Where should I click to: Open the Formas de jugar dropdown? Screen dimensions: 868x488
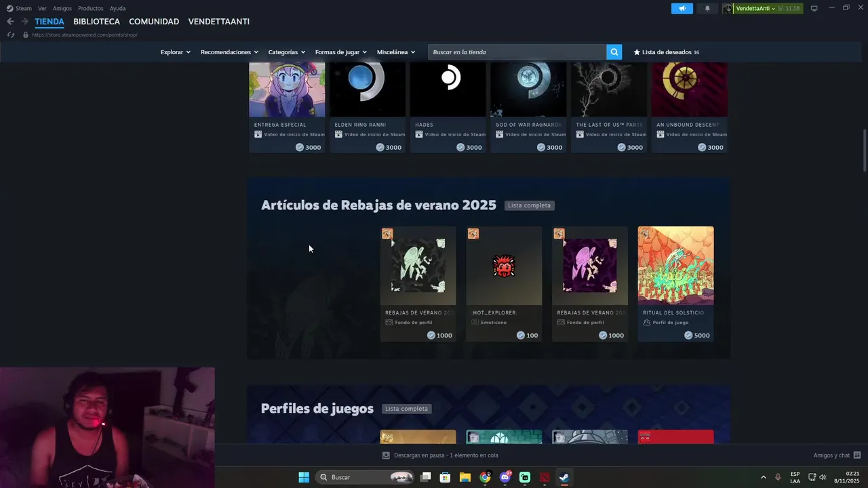click(x=340, y=52)
